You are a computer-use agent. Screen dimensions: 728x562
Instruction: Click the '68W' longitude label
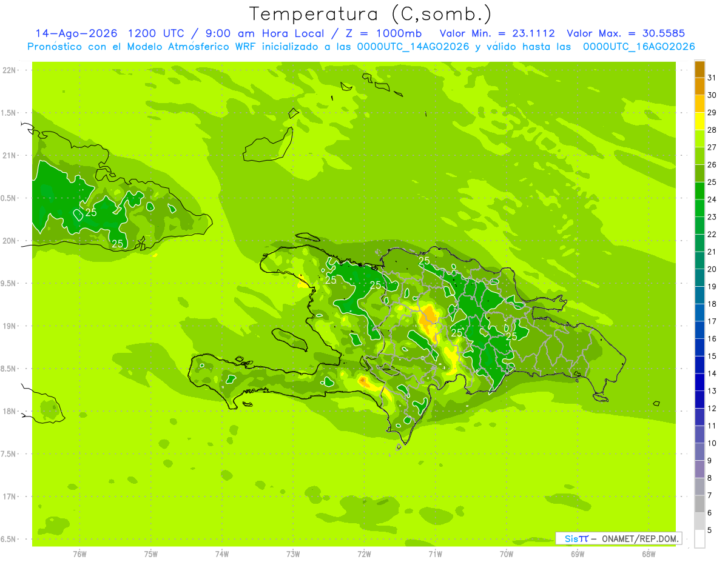[649, 554]
